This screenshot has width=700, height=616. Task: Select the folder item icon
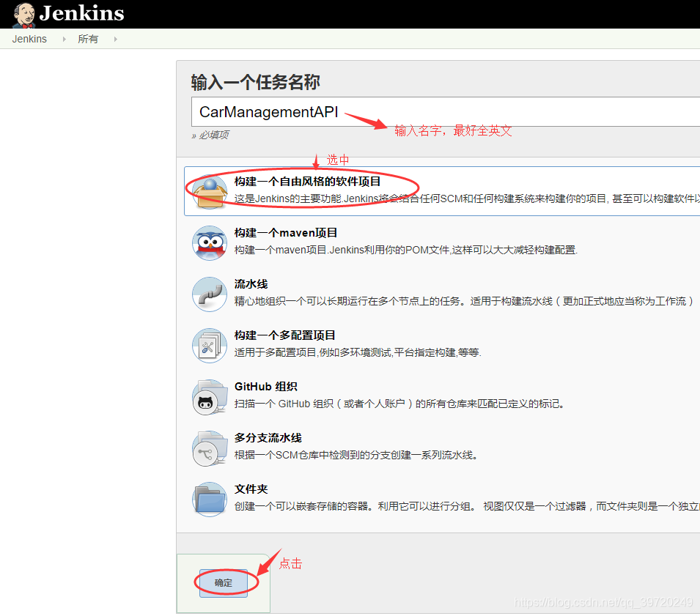pyautogui.click(x=210, y=499)
